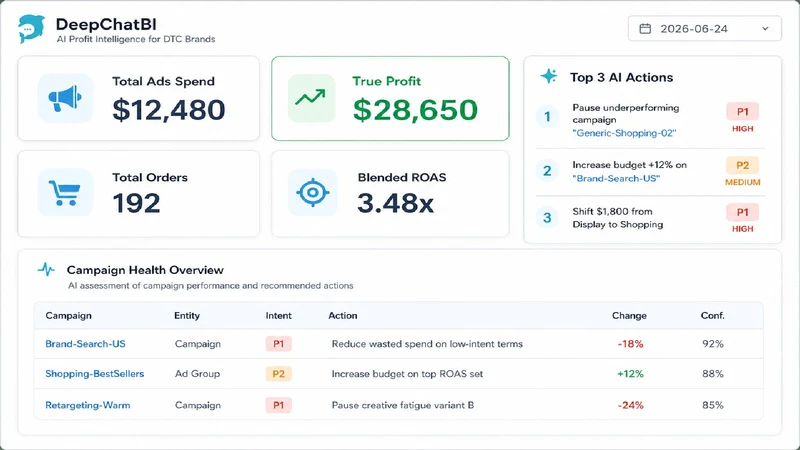Image resolution: width=800 pixels, height=450 pixels.
Task: Click the DeepChatBI title text
Action: tap(106, 24)
